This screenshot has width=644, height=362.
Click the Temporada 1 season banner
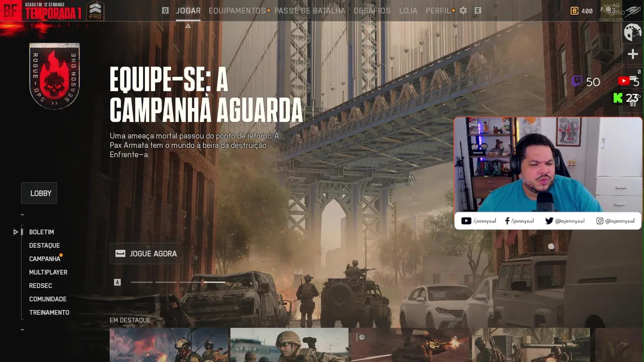(53, 14)
